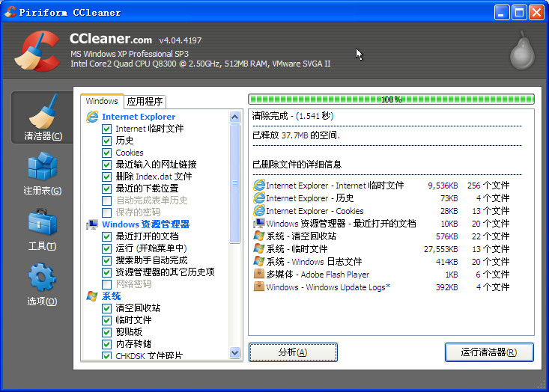Uncheck Internet 临时文件 checkbox
Screen dimensions: 549x392
(x=107, y=129)
